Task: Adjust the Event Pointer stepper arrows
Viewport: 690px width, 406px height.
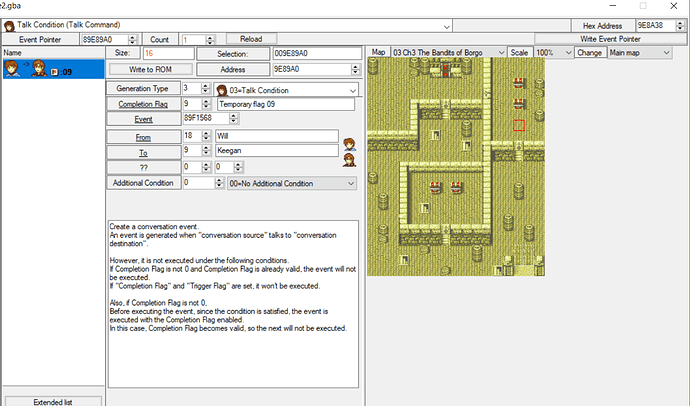Action: (133, 40)
